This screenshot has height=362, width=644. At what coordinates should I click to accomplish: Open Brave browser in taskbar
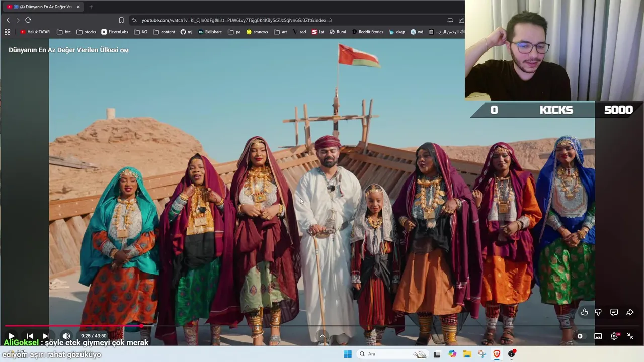(x=497, y=354)
